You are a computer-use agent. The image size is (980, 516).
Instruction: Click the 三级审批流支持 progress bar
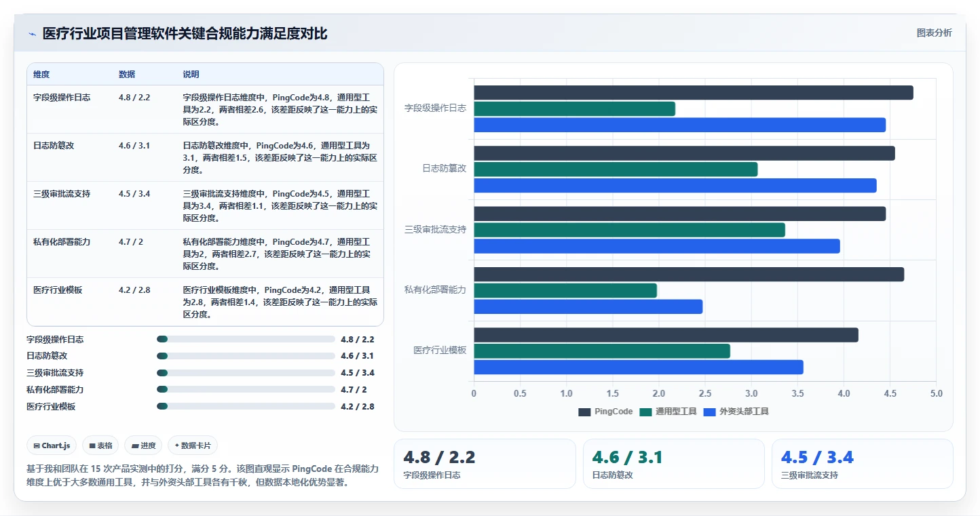coord(246,373)
